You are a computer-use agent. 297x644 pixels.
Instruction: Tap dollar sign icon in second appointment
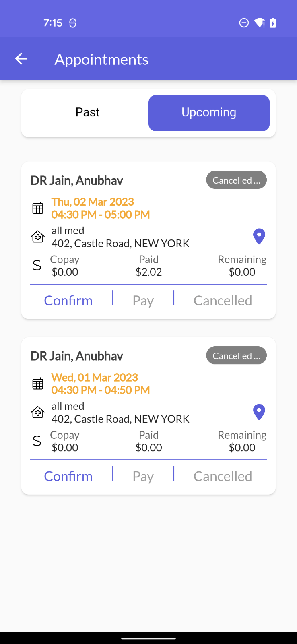[x=37, y=441]
